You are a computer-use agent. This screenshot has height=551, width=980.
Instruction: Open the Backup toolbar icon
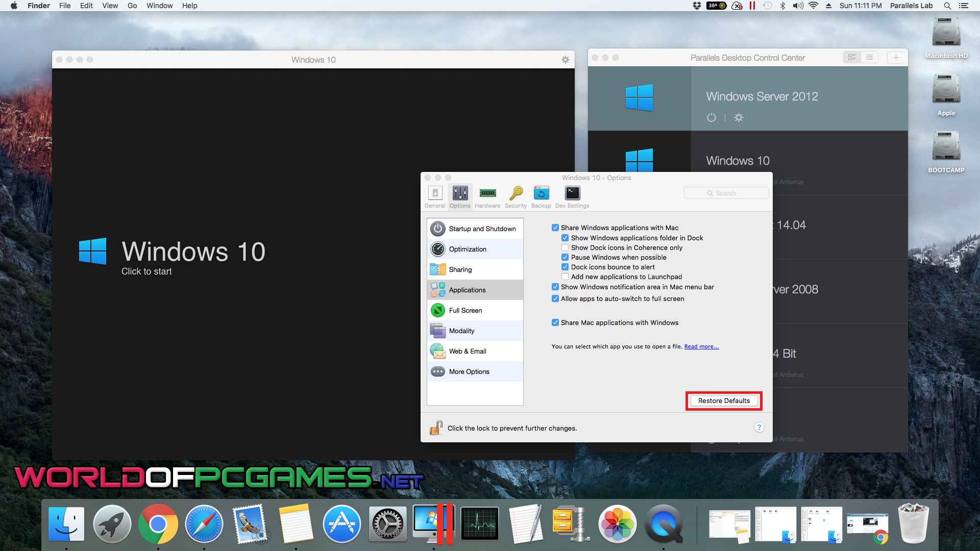pyautogui.click(x=541, y=193)
